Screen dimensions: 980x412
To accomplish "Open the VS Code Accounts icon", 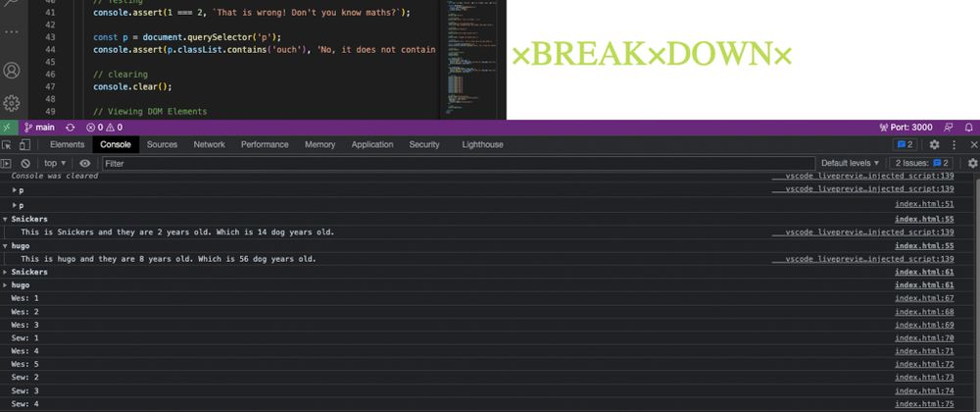I will point(12,71).
